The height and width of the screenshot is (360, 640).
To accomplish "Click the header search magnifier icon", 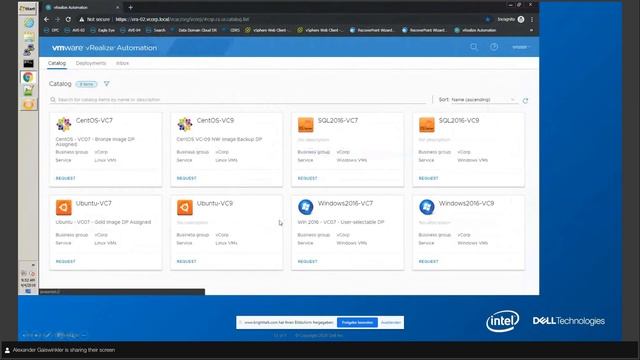I will [x=473, y=47].
